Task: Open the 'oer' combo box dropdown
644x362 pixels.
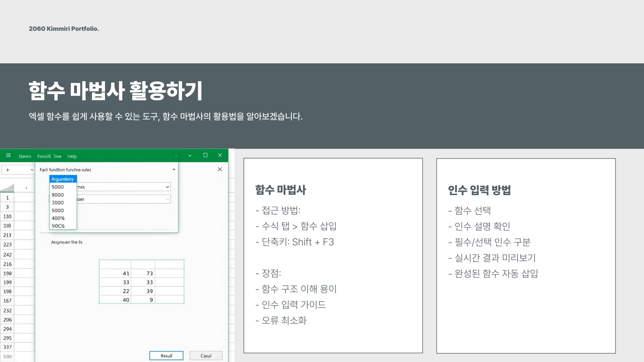Action: pyautogui.click(x=167, y=199)
